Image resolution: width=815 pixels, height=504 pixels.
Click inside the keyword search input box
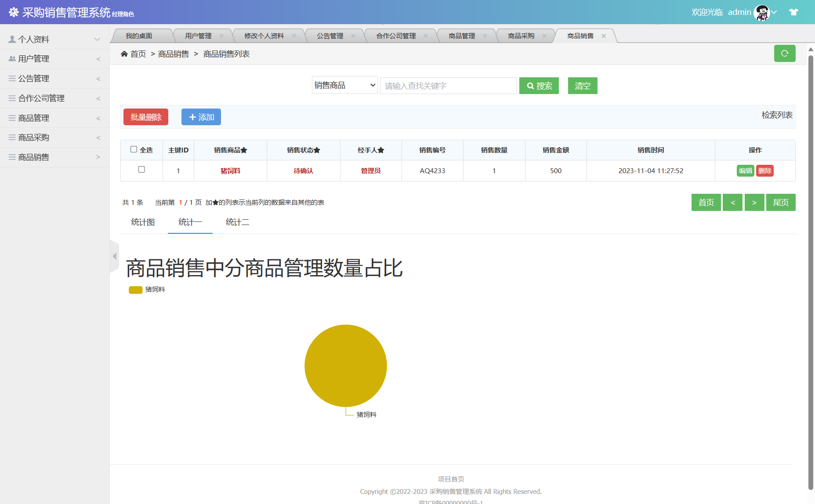click(448, 86)
